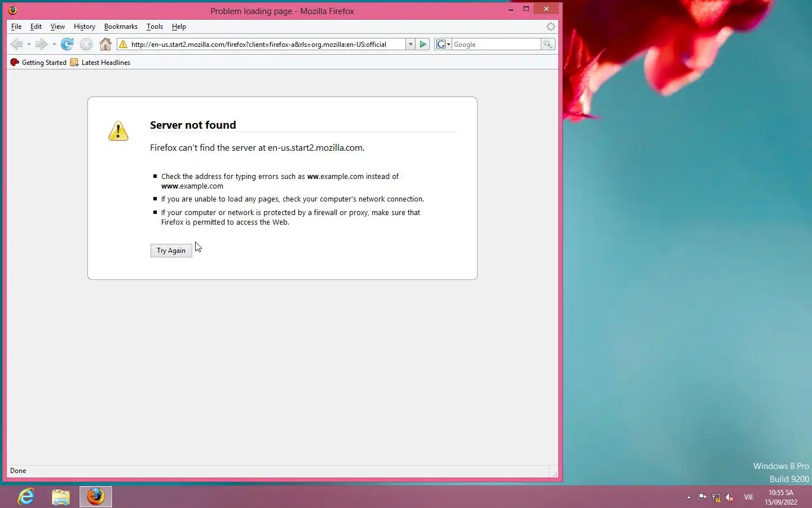
Task: Open the File menu
Action: 16,27
